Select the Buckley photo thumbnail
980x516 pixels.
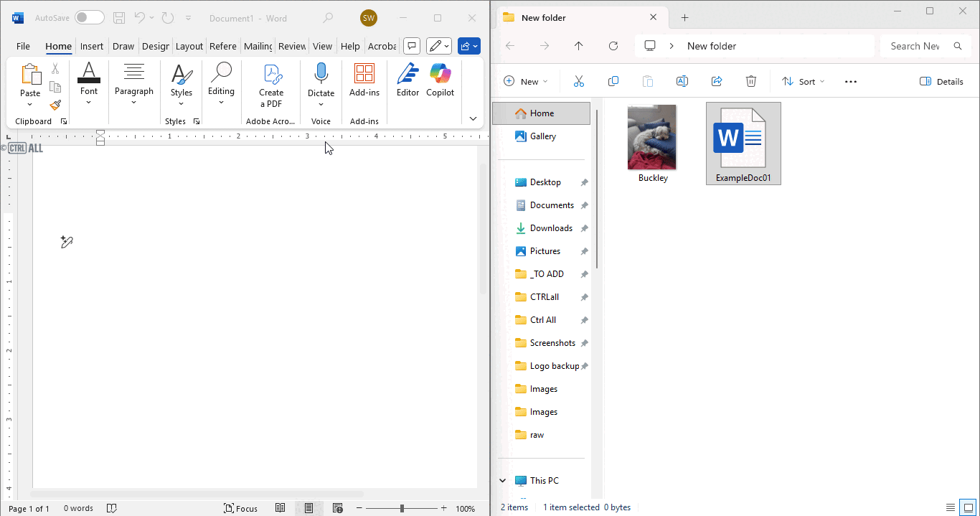[652, 137]
